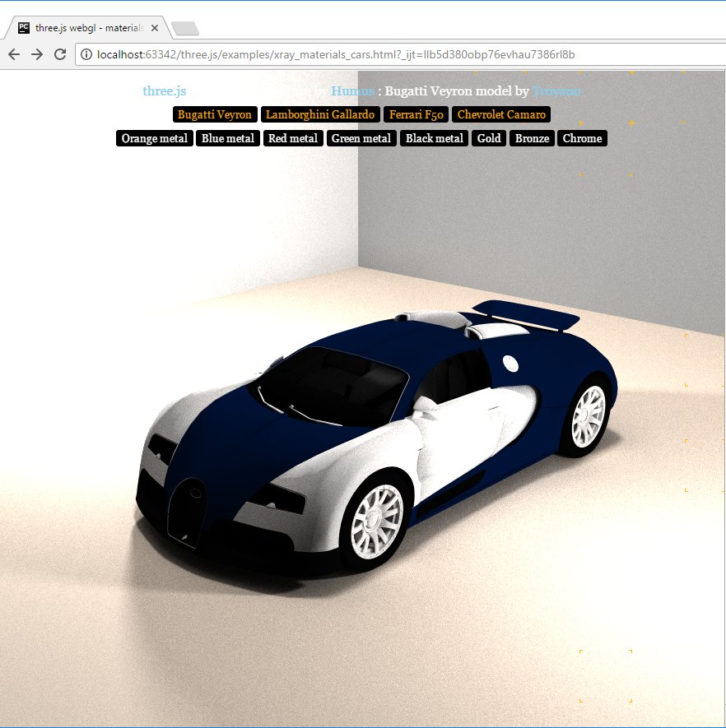Image resolution: width=726 pixels, height=728 pixels.
Task: Click the Troyano author link
Action: (556, 90)
